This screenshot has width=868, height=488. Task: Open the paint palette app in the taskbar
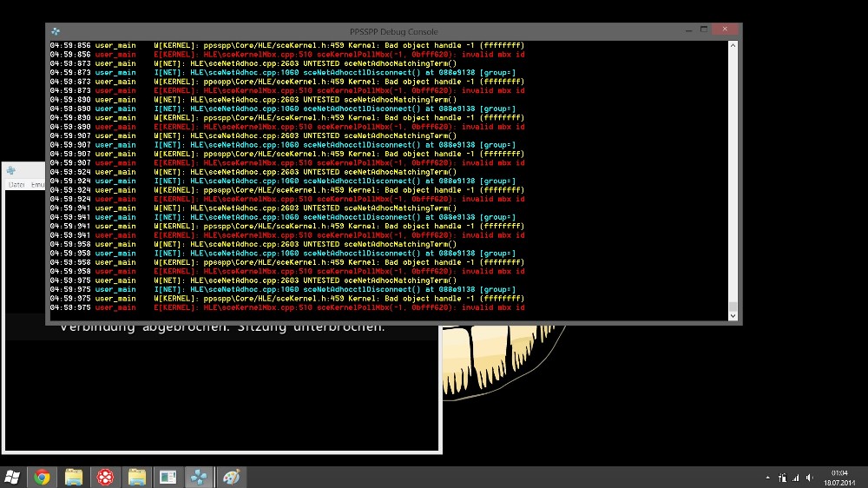click(x=230, y=477)
